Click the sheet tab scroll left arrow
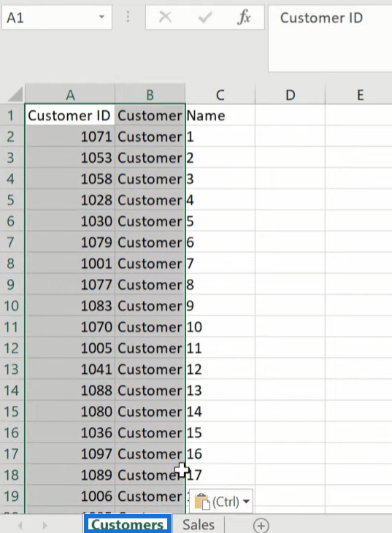Screen dimensions: 392x533 coord(20,526)
